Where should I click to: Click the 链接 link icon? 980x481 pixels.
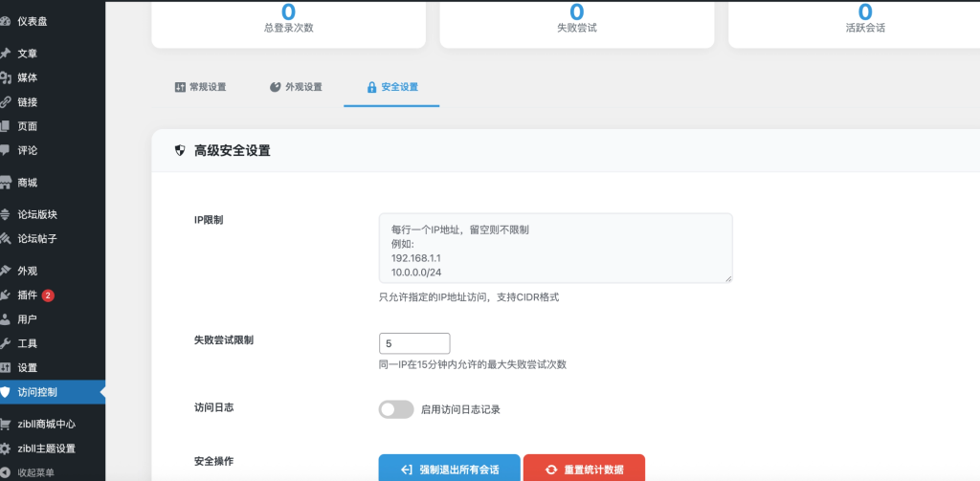tap(5, 102)
